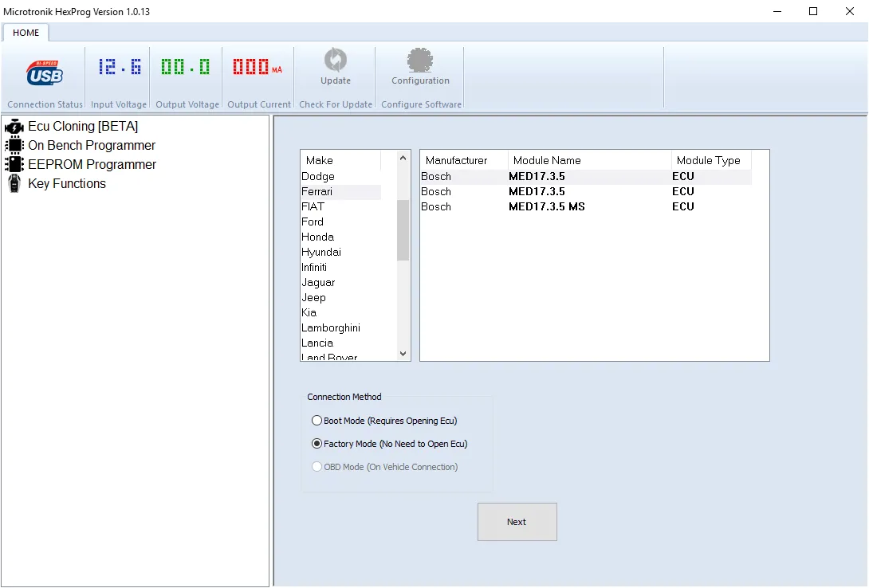Image resolution: width=869 pixels, height=588 pixels.
Task: Click the green Output Voltage 00.0 display
Action: [x=186, y=67]
